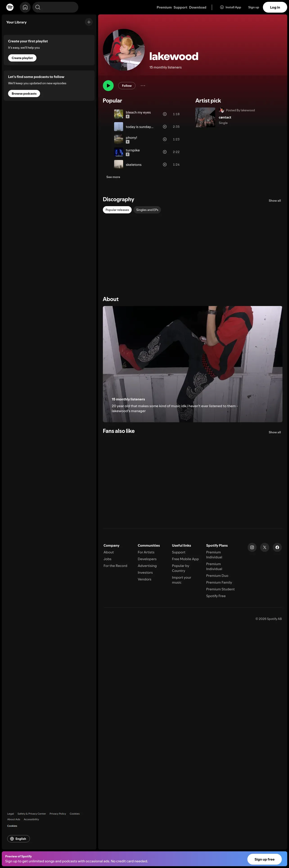The width and height of the screenshot is (289, 868).
Task: Open the three-dot more options menu for lakewood
Action: 143,86
